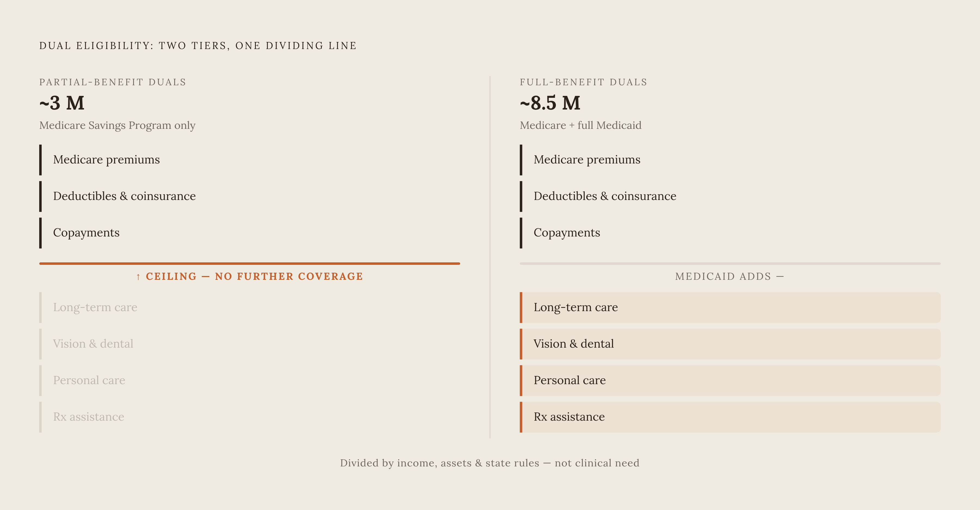Click the Long-term care item under Medicaid Adds
The height and width of the screenshot is (510, 980).
point(730,307)
